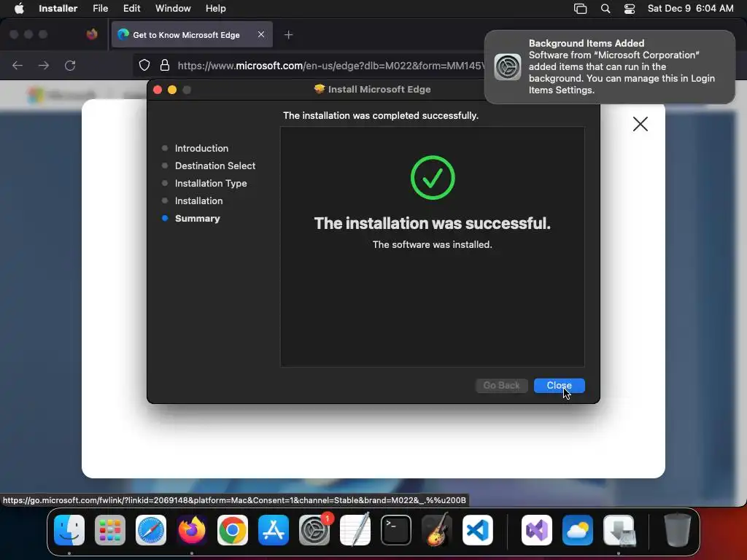Open GarageBand from the Dock
Image resolution: width=747 pixels, height=560 pixels.
point(437,530)
